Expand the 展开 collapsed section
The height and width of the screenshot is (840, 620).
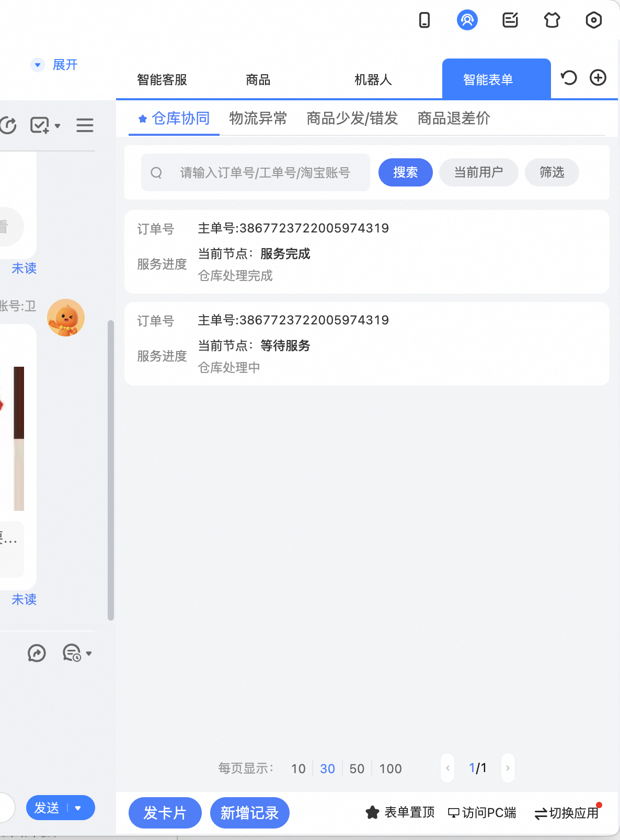(55, 65)
